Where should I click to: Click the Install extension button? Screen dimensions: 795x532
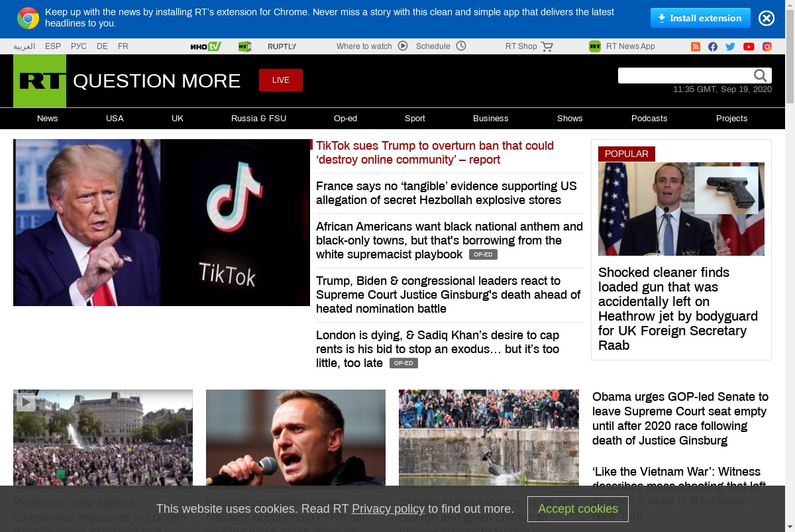[700, 18]
